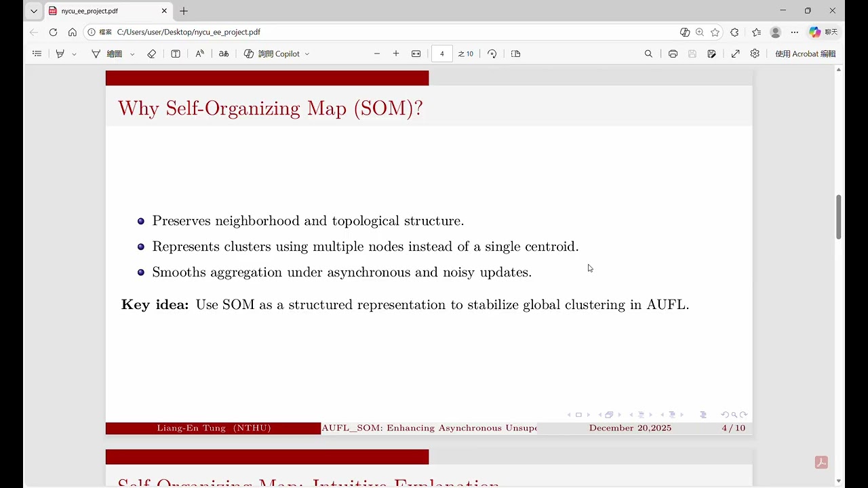Open the user profile menu
The image size is (868, 488).
tap(776, 32)
